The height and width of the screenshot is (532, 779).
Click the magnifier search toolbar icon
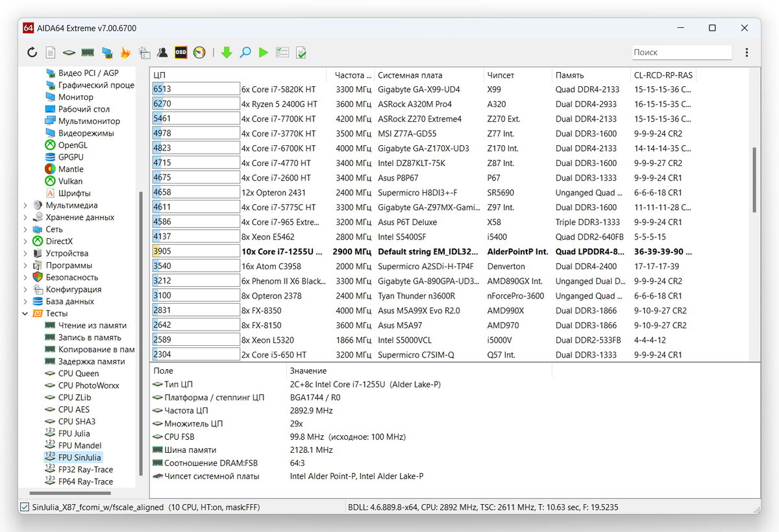tap(245, 53)
